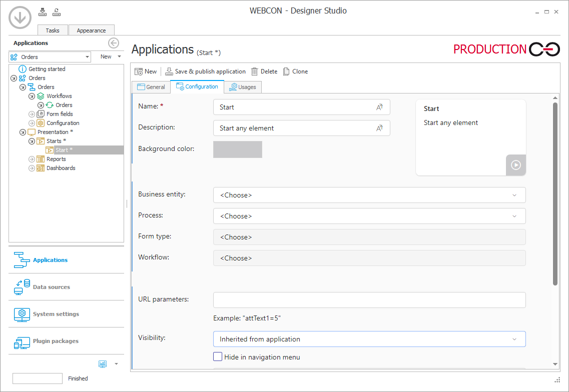
Task: Click the large round download arrow button
Action: tap(20, 17)
